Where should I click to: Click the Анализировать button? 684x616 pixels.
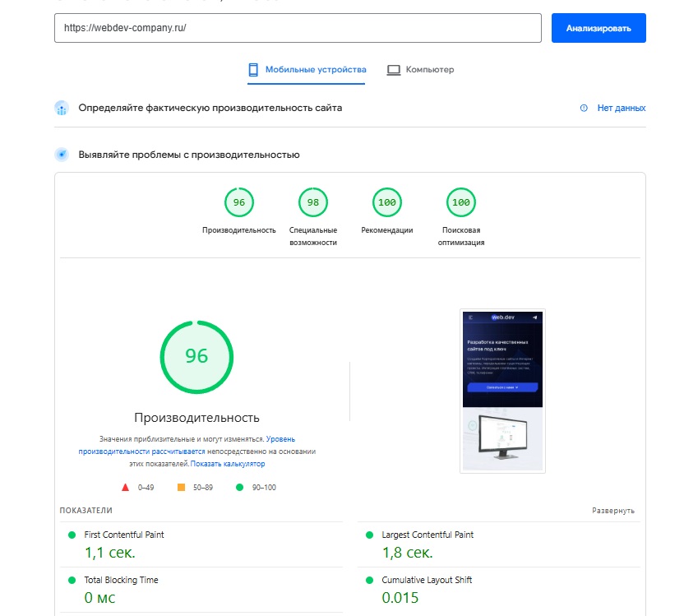[x=598, y=28]
